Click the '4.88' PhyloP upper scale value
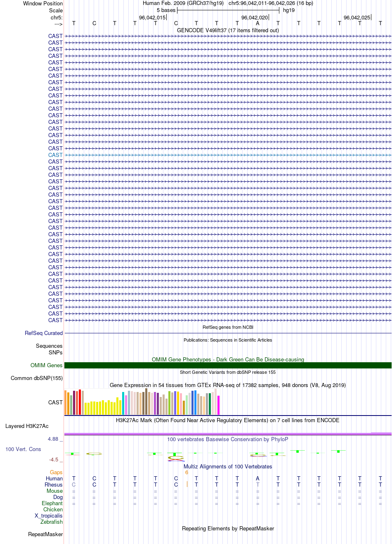This screenshot has width=392, height=544. pos(53,439)
